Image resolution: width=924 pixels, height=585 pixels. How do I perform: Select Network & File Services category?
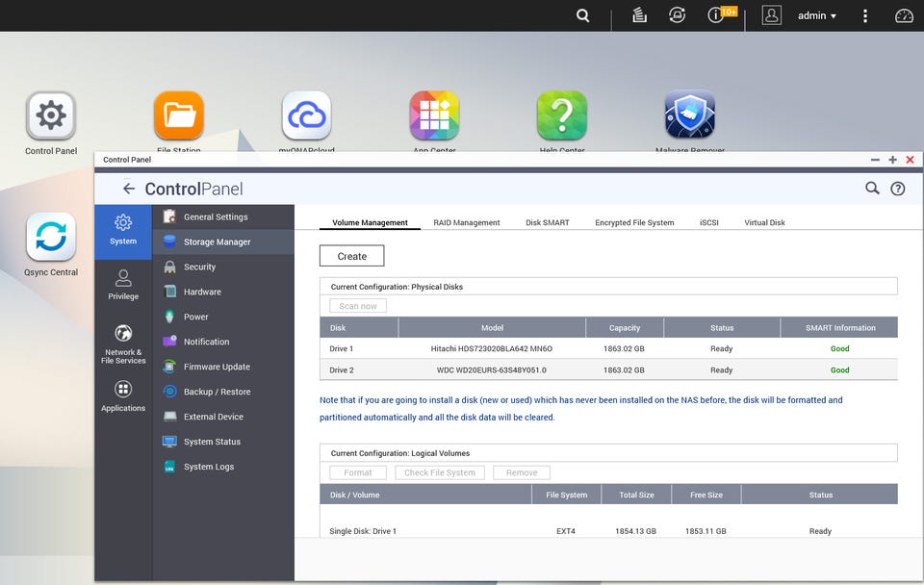pos(123,343)
